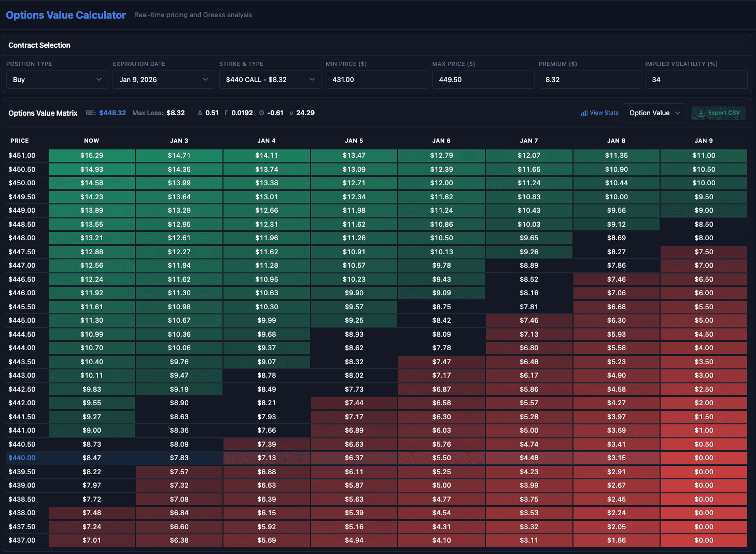756x554 pixels.
Task: Click the JAN 4 column header
Action: point(267,141)
